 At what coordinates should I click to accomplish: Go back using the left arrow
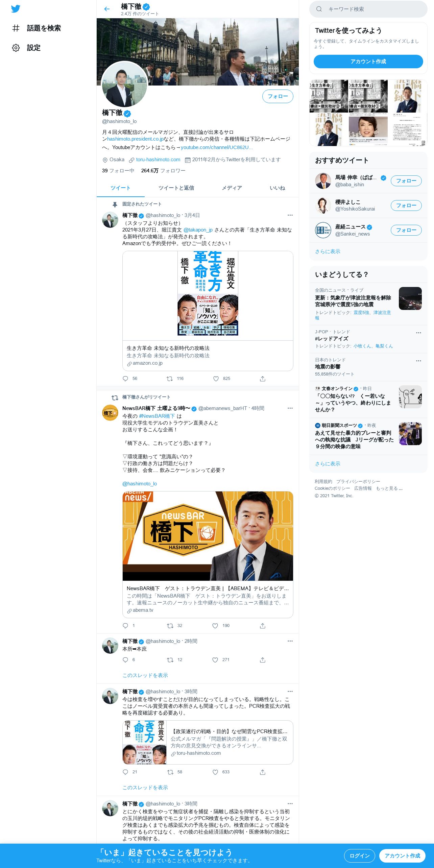pos(107,9)
